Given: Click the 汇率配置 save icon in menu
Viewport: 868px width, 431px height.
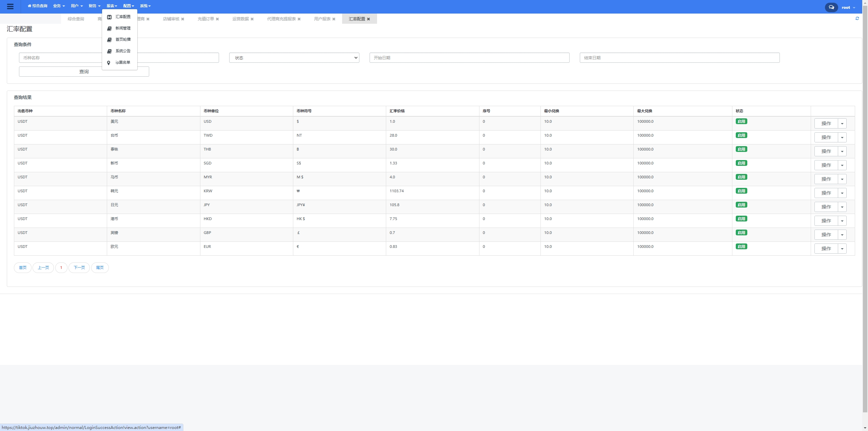Looking at the screenshot, I should (x=109, y=17).
